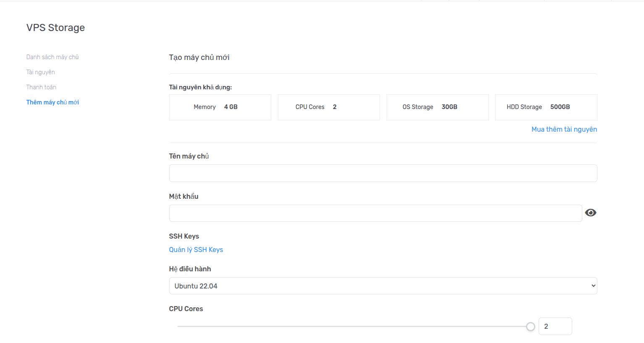This screenshot has height=343, width=644.
Task: Click into the Mật khẩu password field
Action: pos(375,213)
